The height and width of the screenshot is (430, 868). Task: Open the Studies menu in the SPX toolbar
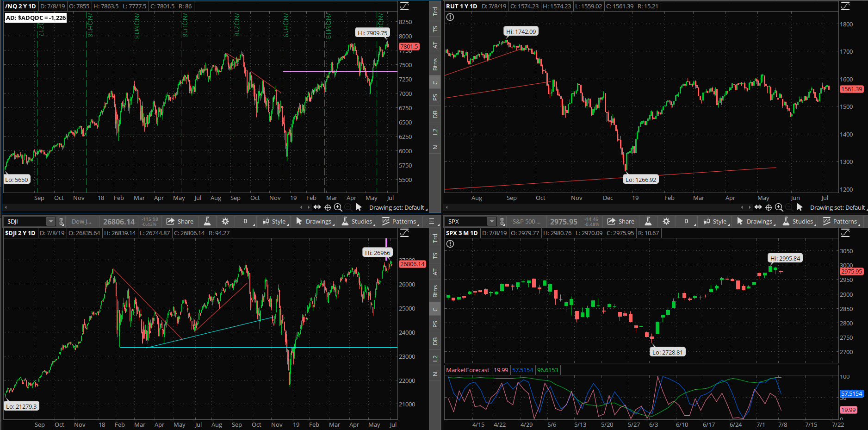pos(799,221)
